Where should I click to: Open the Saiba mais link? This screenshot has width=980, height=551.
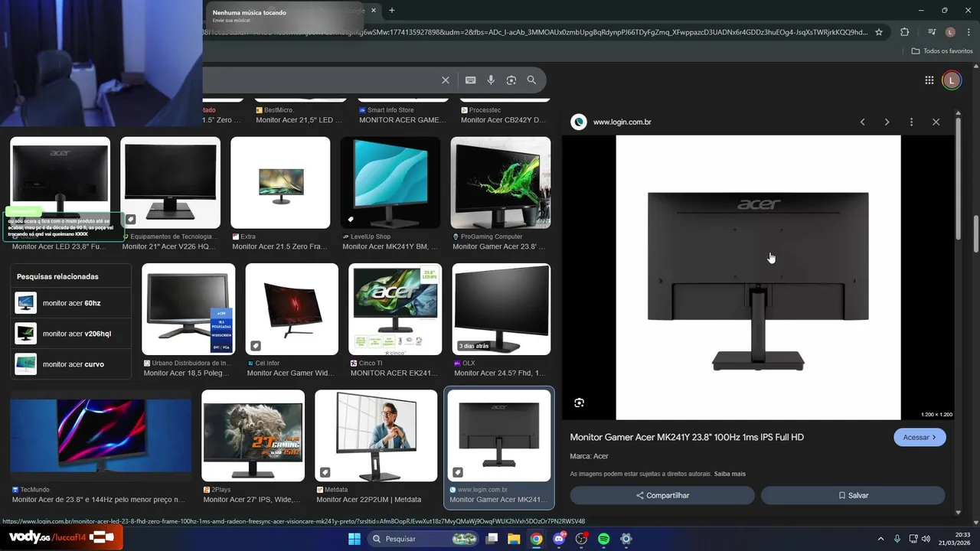pyautogui.click(x=730, y=474)
